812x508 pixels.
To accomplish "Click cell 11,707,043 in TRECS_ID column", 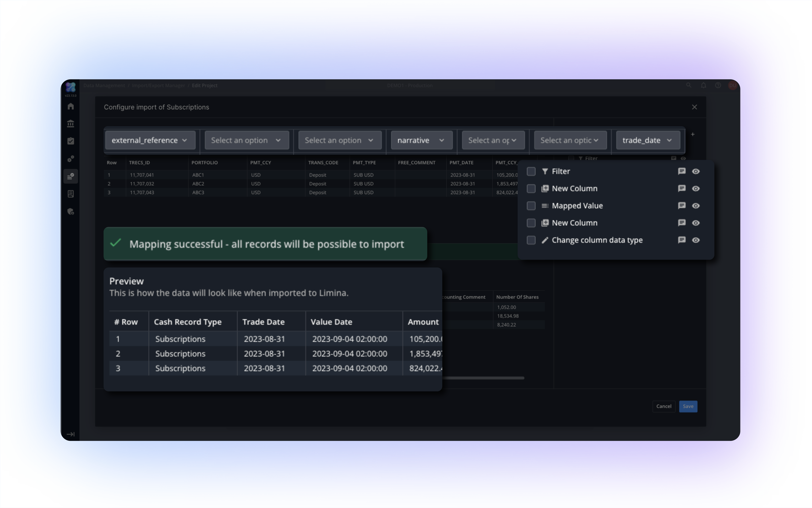I will pyautogui.click(x=142, y=192).
